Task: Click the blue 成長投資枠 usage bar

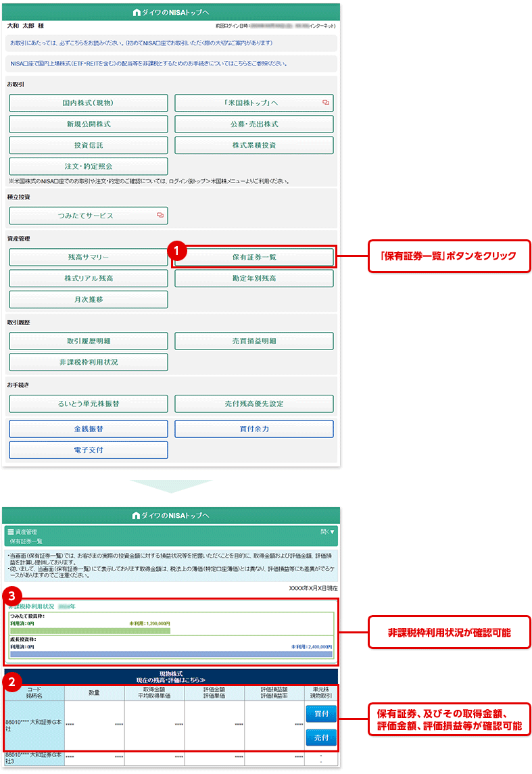Action: tap(171, 654)
